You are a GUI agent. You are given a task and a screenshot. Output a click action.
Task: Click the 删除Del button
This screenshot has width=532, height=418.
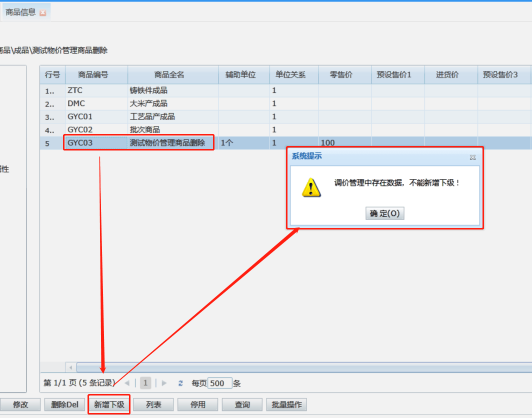[64, 404]
